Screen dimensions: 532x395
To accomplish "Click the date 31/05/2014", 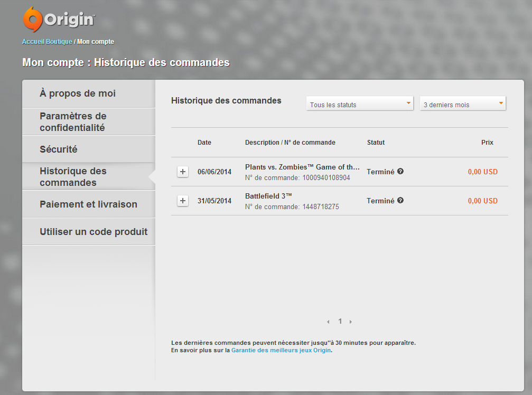I will click(x=214, y=201).
